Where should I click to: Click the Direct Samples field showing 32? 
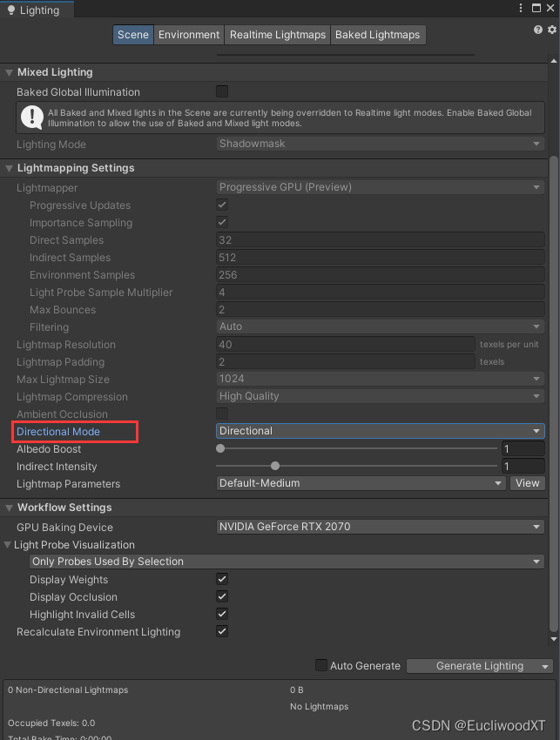[x=380, y=239]
